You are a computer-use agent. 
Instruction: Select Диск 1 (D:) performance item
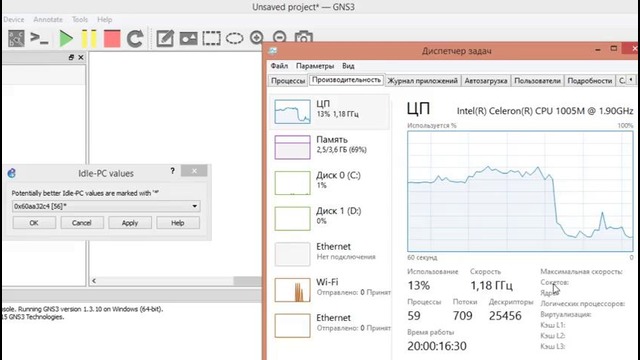pyautogui.click(x=329, y=218)
